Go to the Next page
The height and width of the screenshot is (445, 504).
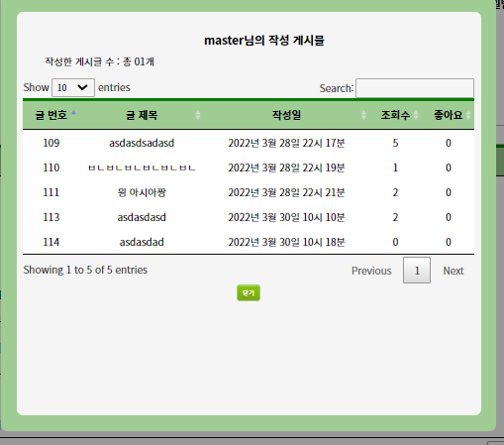coord(454,271)
